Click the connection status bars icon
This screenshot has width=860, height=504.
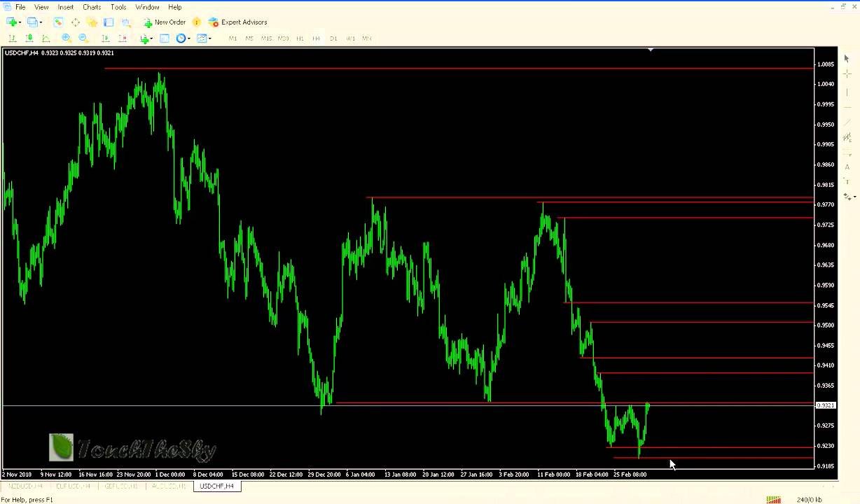click(773, 500)
